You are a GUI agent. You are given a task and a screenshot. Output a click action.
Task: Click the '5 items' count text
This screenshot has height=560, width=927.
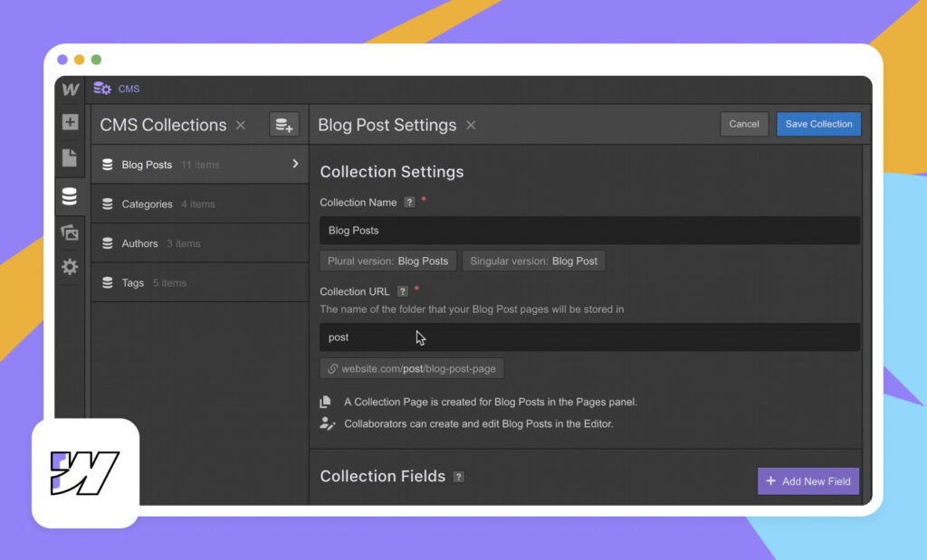click(169, 283)
